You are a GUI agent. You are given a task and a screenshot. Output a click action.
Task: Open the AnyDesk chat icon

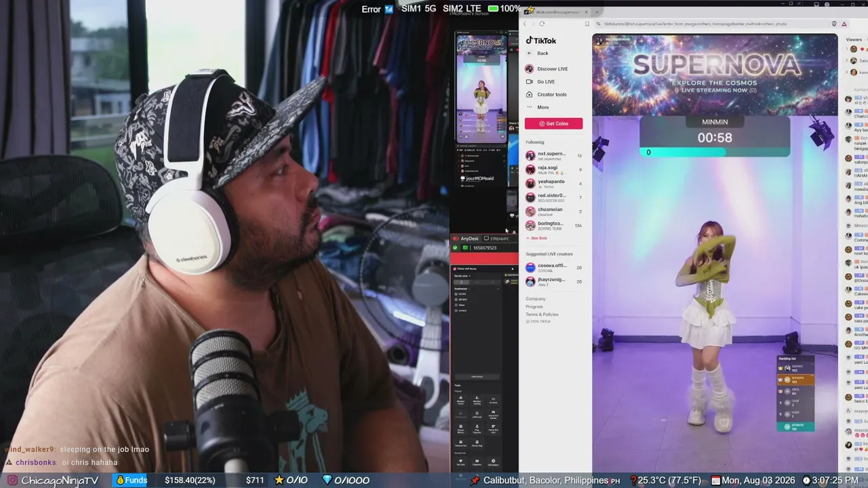[x=465, y=248]
